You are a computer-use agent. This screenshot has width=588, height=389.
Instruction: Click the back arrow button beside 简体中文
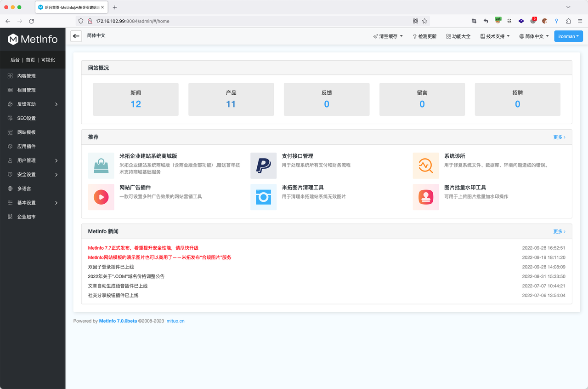tap(76, 36)
